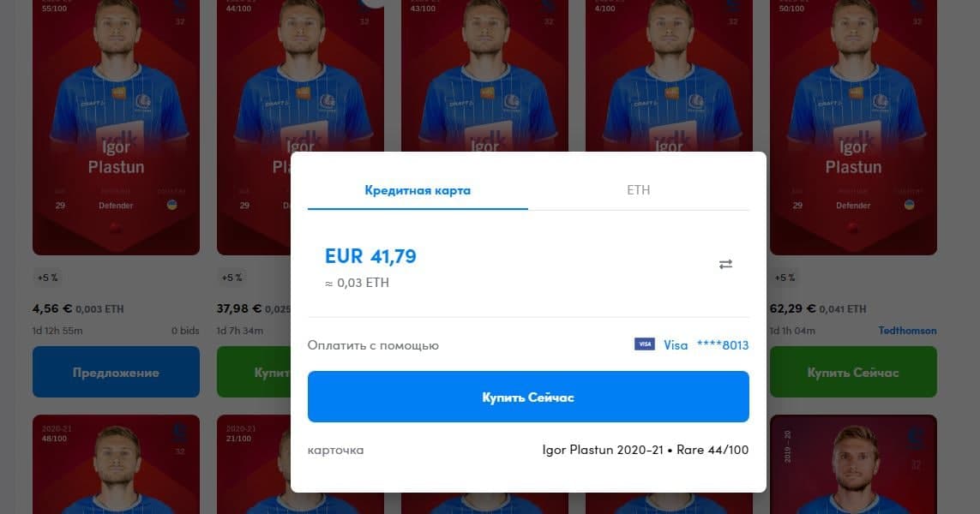Open the 48/100 card in second row
This screenshot has height=514, width=980.
(117, 464)
